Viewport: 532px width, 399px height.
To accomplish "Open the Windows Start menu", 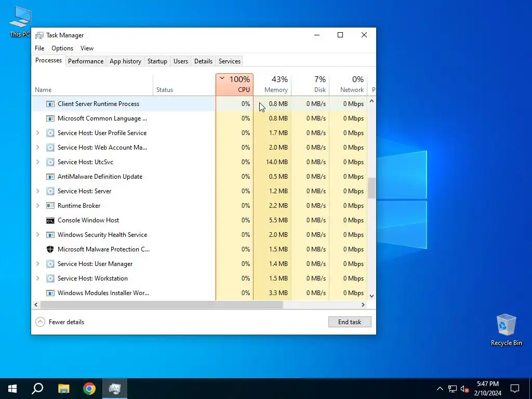I will pos(12,389).
